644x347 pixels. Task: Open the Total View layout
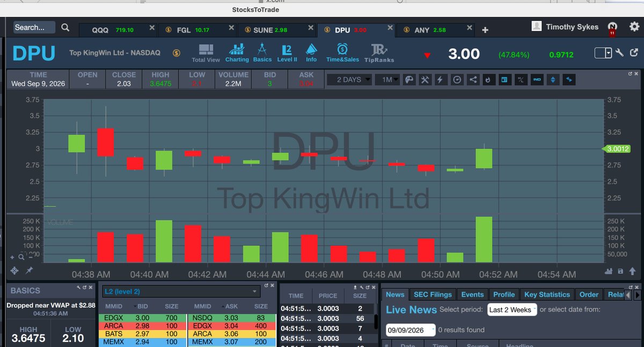coord(206,53)
